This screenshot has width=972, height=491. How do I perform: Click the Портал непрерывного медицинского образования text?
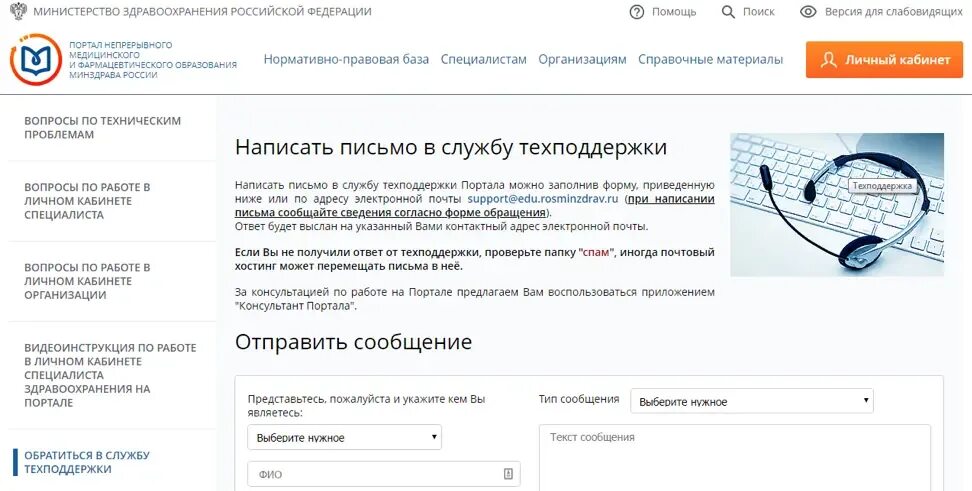coord(152,60)
